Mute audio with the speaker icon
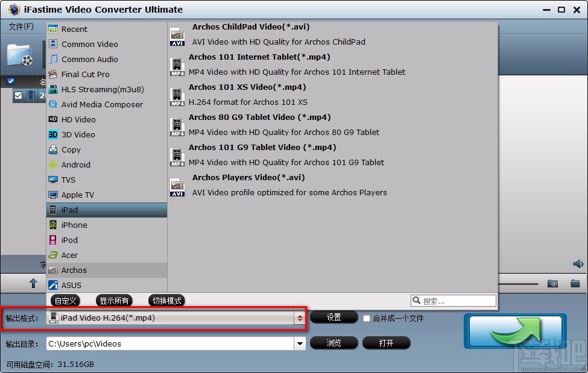Screen dimensions: 588x373 [578, 263]
